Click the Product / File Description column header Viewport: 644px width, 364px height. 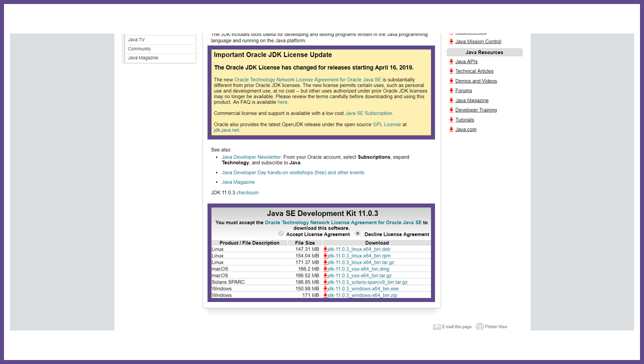[249, 243]
